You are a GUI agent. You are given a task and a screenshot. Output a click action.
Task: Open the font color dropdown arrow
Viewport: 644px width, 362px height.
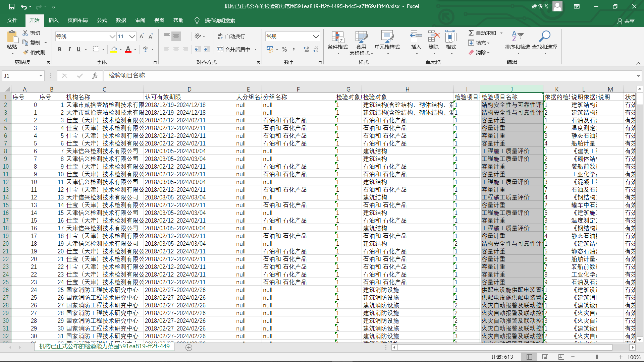tap(135, 49)
